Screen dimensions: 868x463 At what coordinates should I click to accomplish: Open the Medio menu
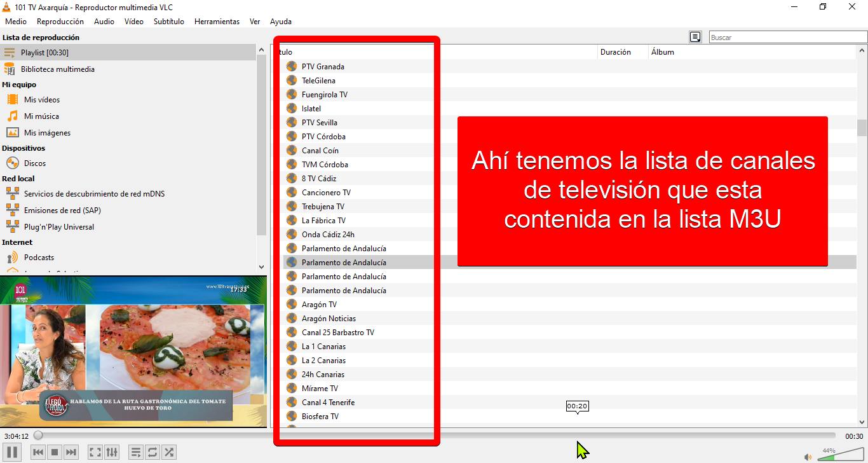pyautogui.click(x=16, y=21)
